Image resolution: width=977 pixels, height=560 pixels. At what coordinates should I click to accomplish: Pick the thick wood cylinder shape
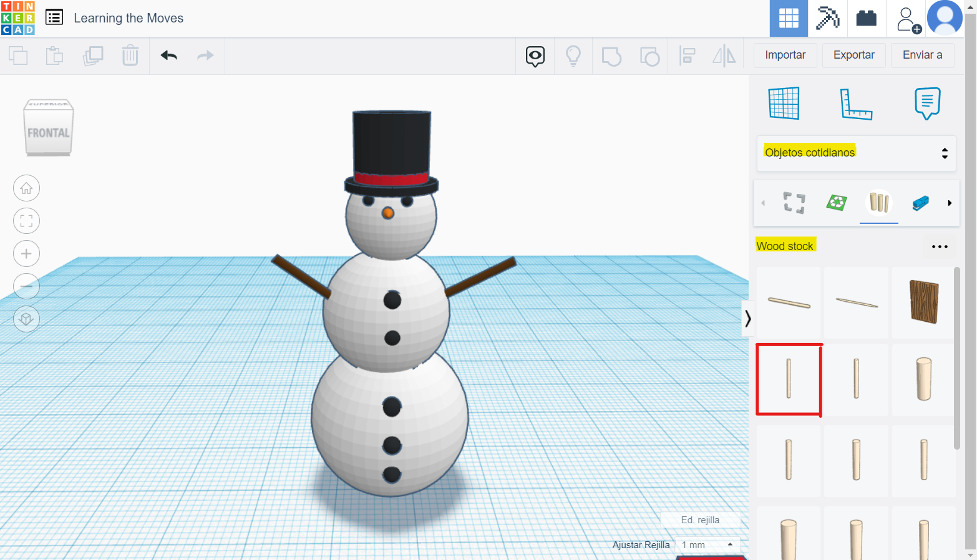923,379
